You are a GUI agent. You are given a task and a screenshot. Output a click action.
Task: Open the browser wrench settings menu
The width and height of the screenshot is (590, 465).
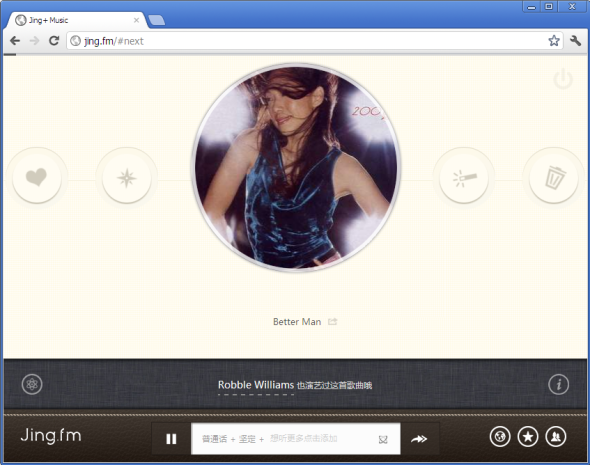[575, 41]
